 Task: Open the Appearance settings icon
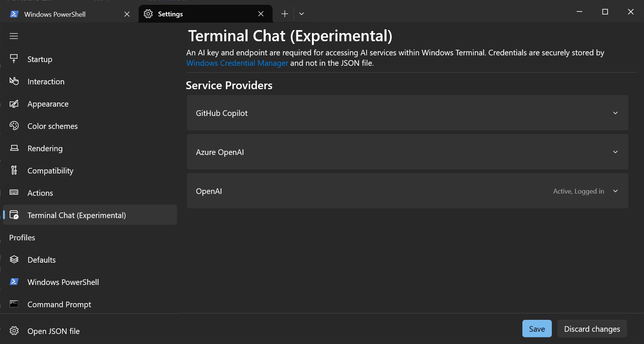pyautogui.click(x=14, y=104)
